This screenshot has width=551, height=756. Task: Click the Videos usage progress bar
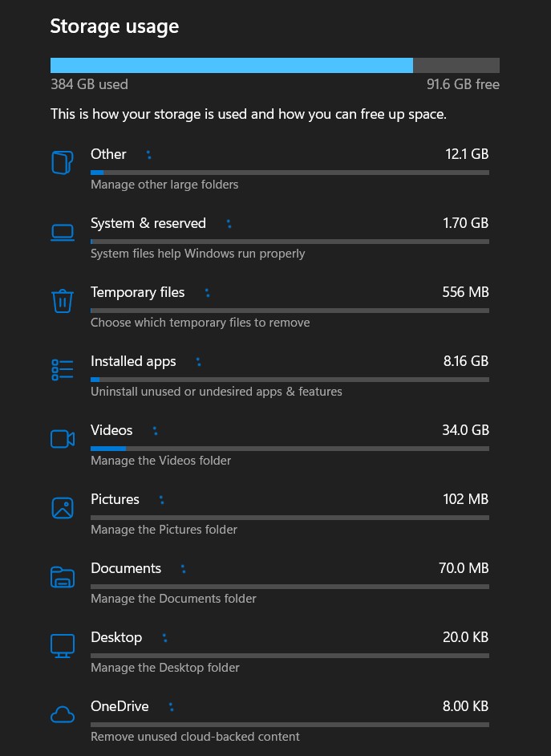(290, 449)
